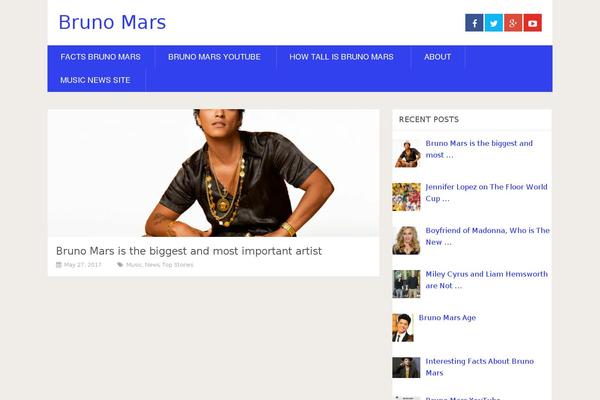Open How Tall Is Bruno Mars page
The height and width of the screenshot is (400, 600).
[x=341, y=57]
